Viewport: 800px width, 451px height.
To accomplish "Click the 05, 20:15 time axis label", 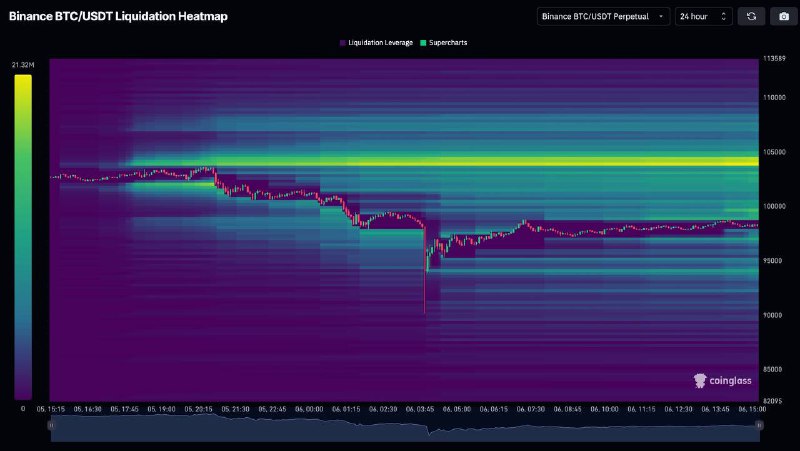I will coord(198,409).
